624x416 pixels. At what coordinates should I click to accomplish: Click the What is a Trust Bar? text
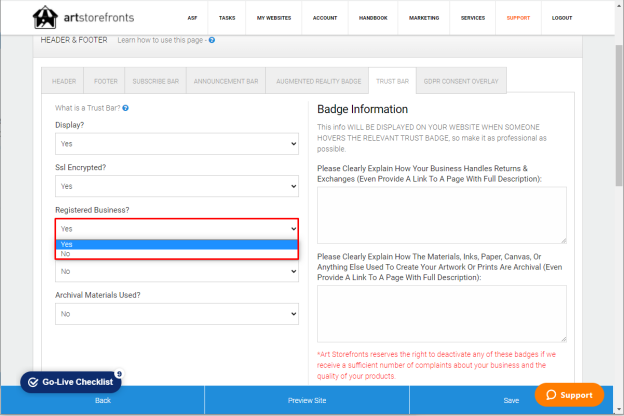[x=88, y=108]
